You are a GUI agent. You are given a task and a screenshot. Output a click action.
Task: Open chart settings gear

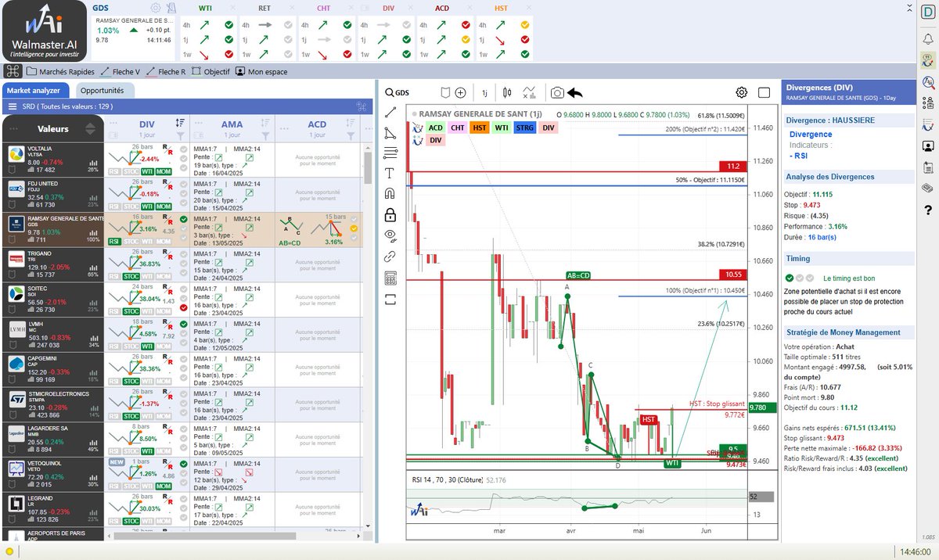(x=741, y=92)
